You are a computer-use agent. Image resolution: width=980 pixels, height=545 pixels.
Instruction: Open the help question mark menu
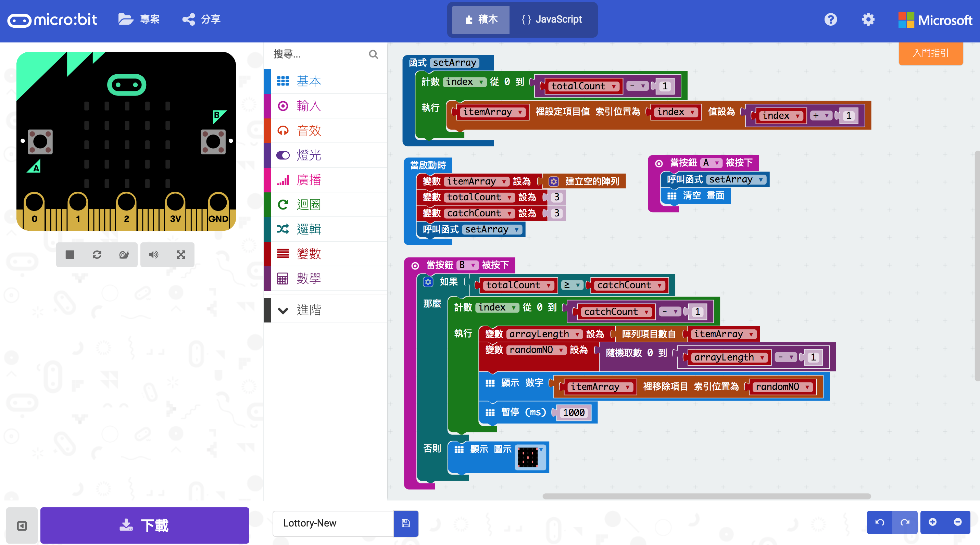(830, 19)
